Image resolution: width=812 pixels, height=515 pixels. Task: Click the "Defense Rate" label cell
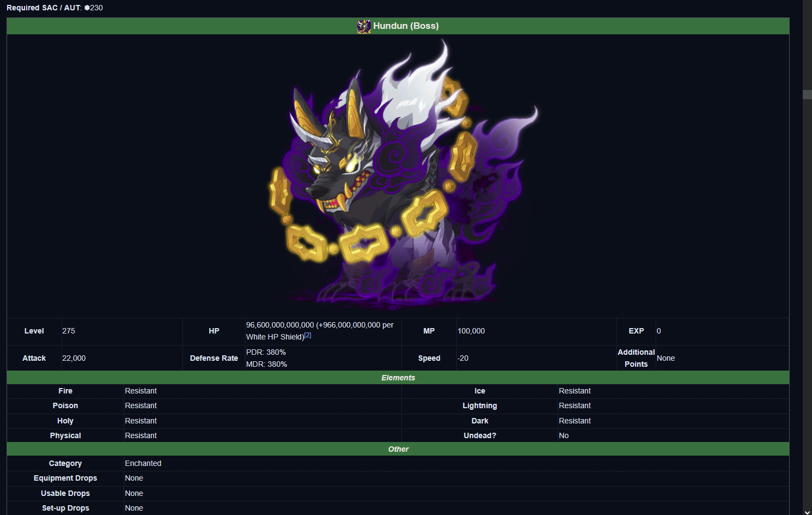click(214, 358)
